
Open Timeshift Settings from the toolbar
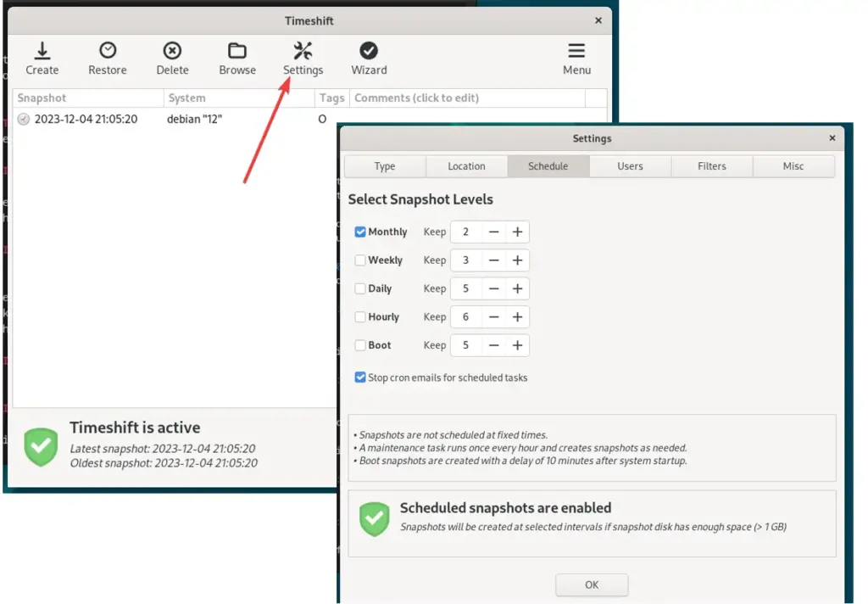tap(303, 59)
